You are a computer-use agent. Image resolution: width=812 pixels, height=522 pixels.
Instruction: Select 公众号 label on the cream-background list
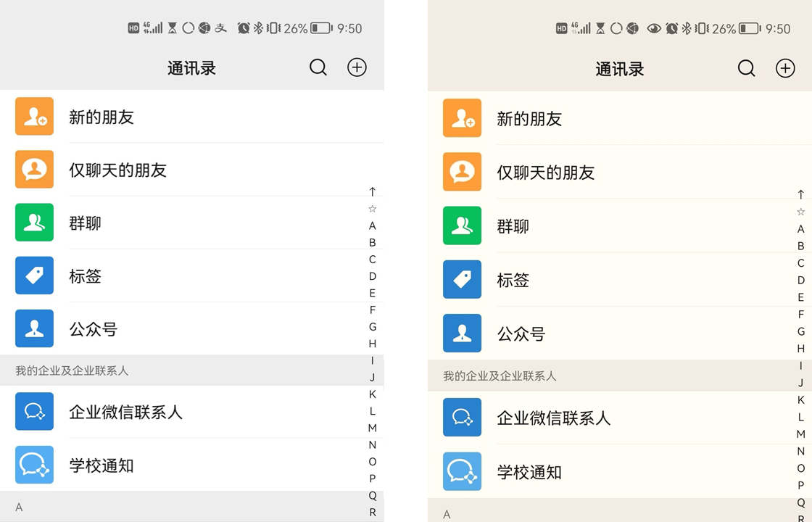coord(521,334)
